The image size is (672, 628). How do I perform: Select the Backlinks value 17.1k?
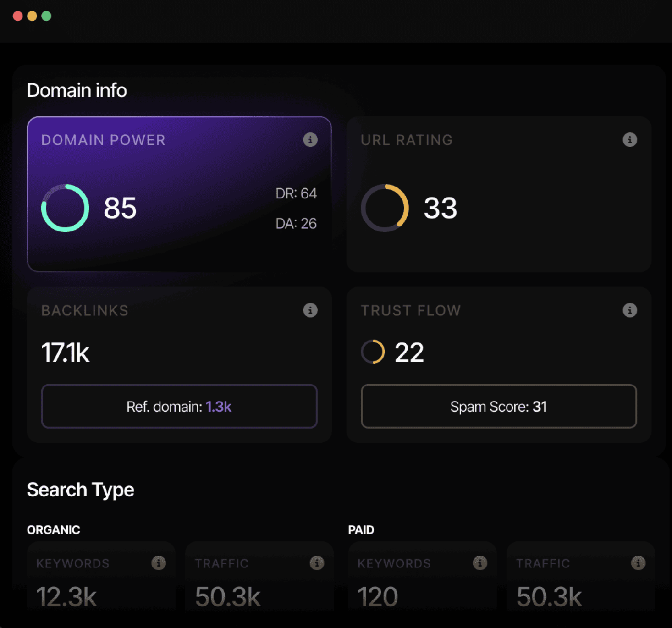tap(65, 353)
